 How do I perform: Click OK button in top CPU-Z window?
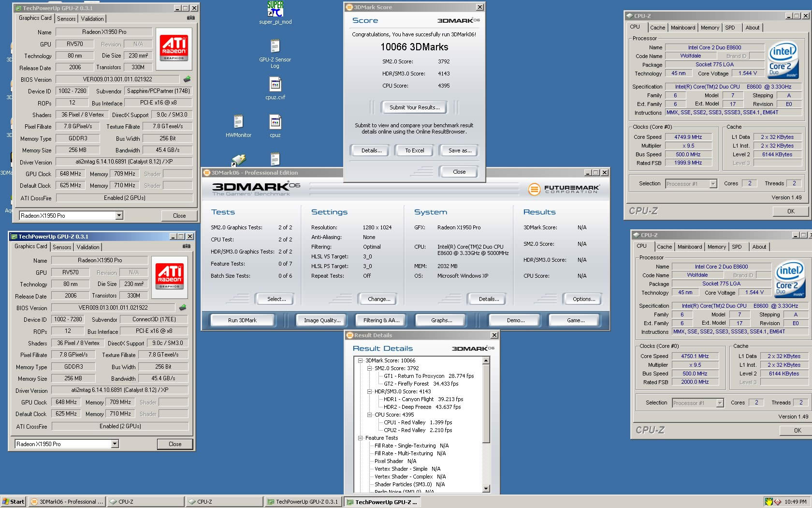click(791, 211)
